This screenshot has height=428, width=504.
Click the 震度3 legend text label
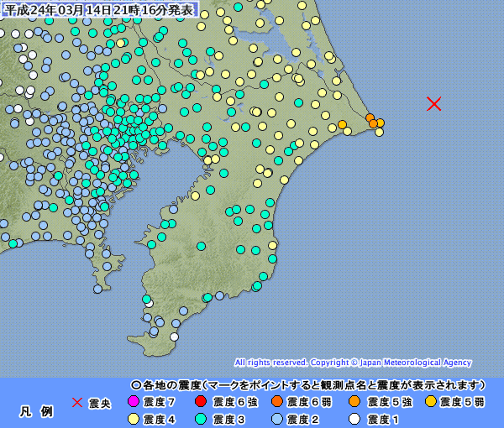(229, 420)
